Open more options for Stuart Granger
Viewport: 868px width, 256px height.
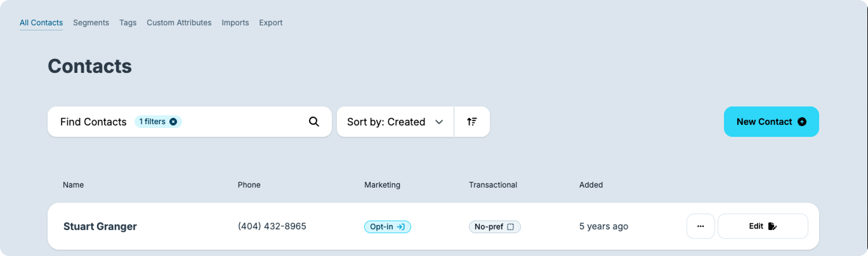coord(700,227)
